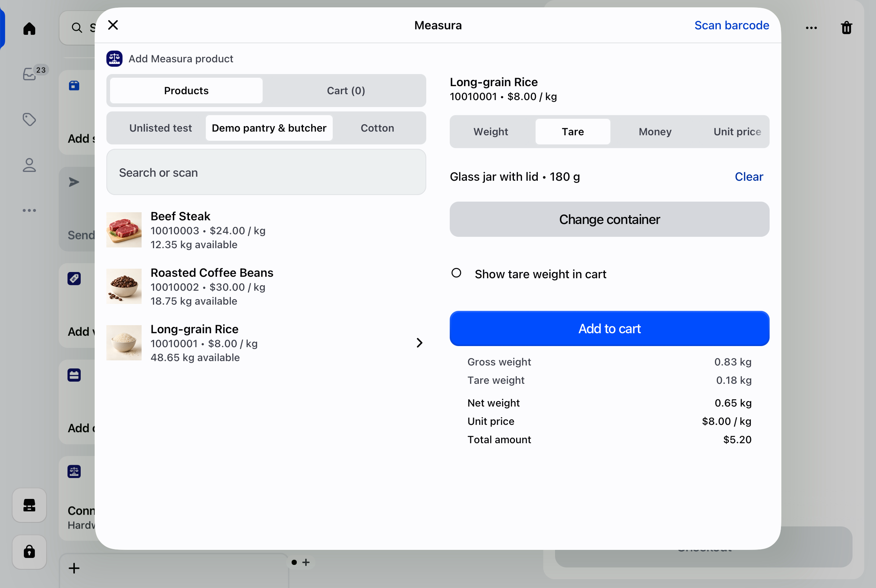Image resolution: width=876 pixels, height=588 pixels.
Task: Click the Scan barcode link
Action: pyautogui.click(x=731, y=25)
